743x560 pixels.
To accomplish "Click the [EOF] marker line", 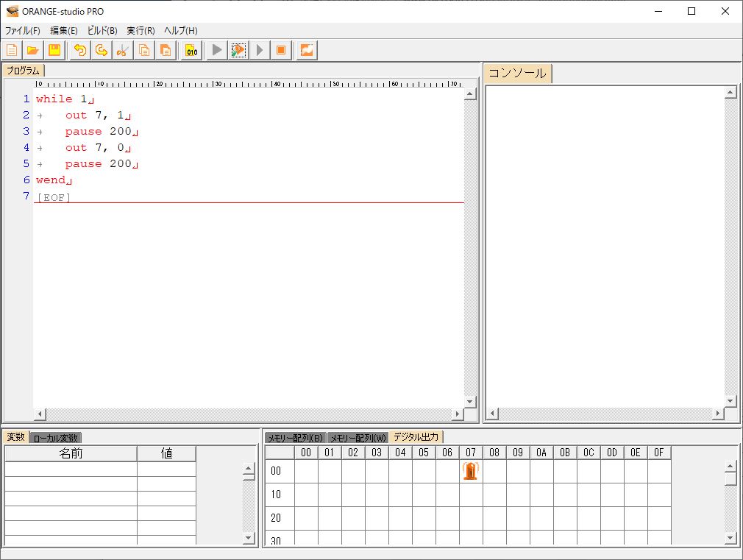I will [54, 197].
